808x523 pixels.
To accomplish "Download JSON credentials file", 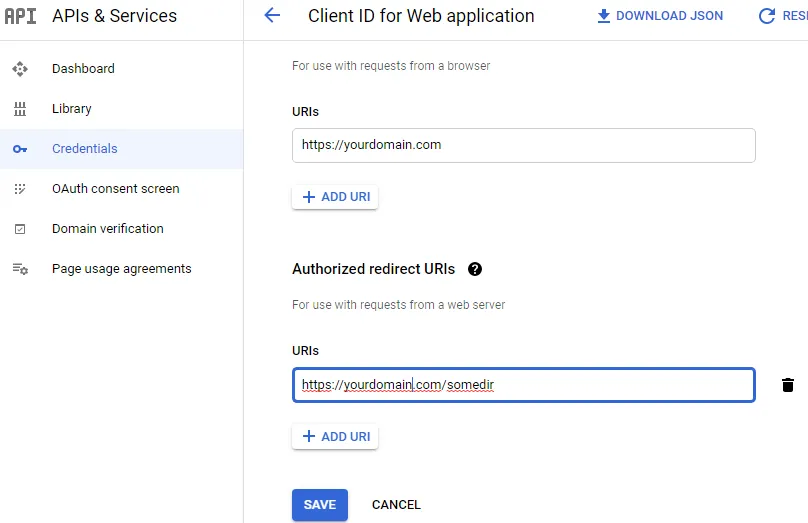I will point(660,16).
